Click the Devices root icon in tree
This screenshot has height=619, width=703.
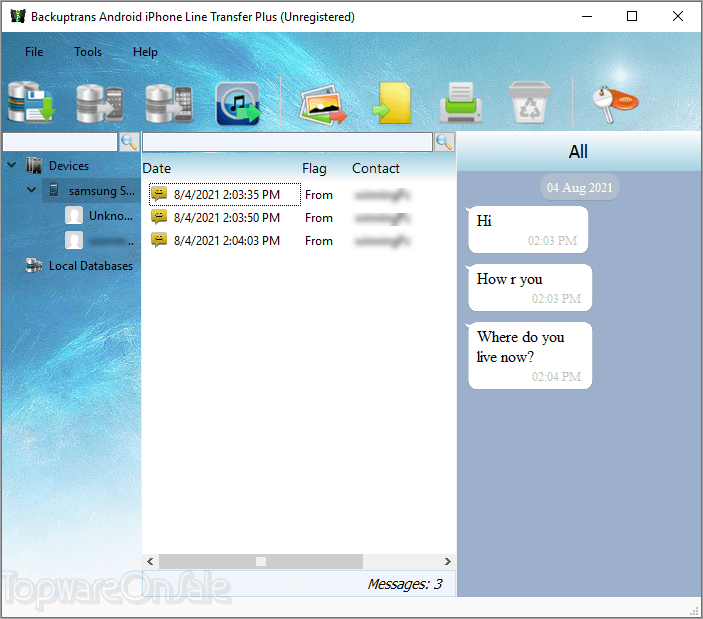pos(34,165)
